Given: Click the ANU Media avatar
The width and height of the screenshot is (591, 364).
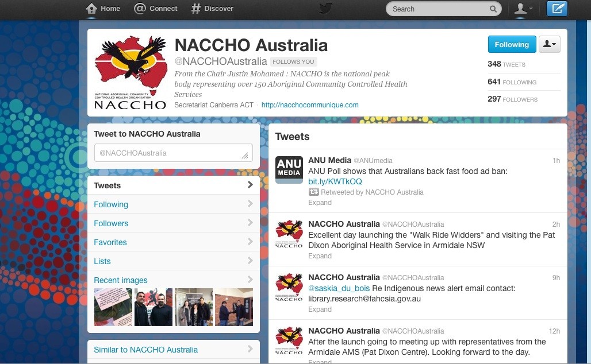Looking at the screenshot, I should [x=289, y=169].
